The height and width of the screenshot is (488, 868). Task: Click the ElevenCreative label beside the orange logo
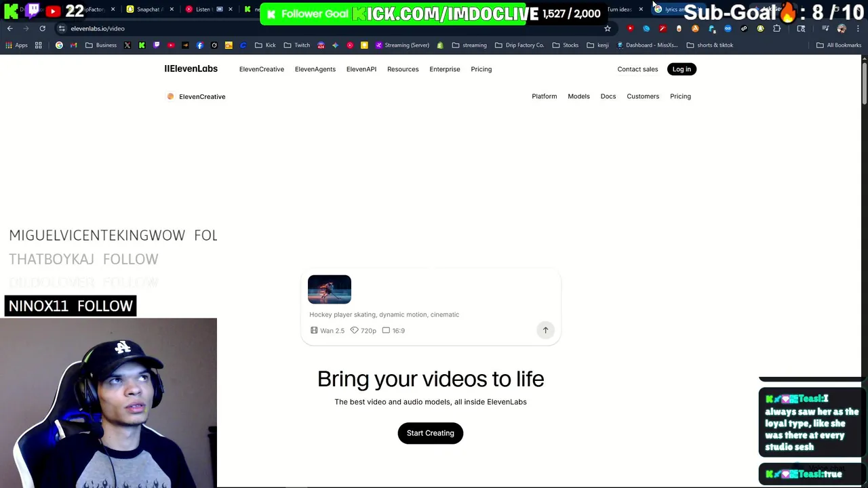pos(202,96)
